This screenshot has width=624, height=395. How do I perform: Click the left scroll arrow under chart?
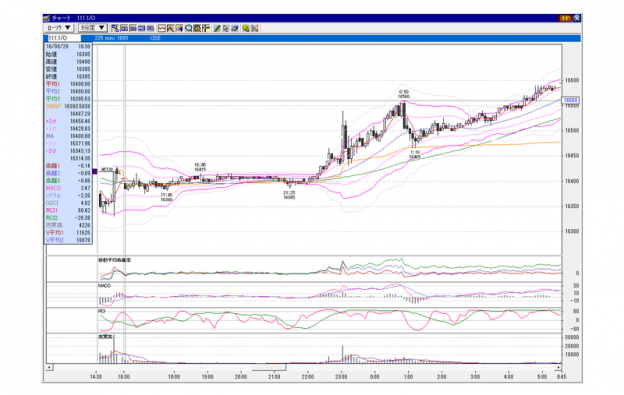[49, 367]
